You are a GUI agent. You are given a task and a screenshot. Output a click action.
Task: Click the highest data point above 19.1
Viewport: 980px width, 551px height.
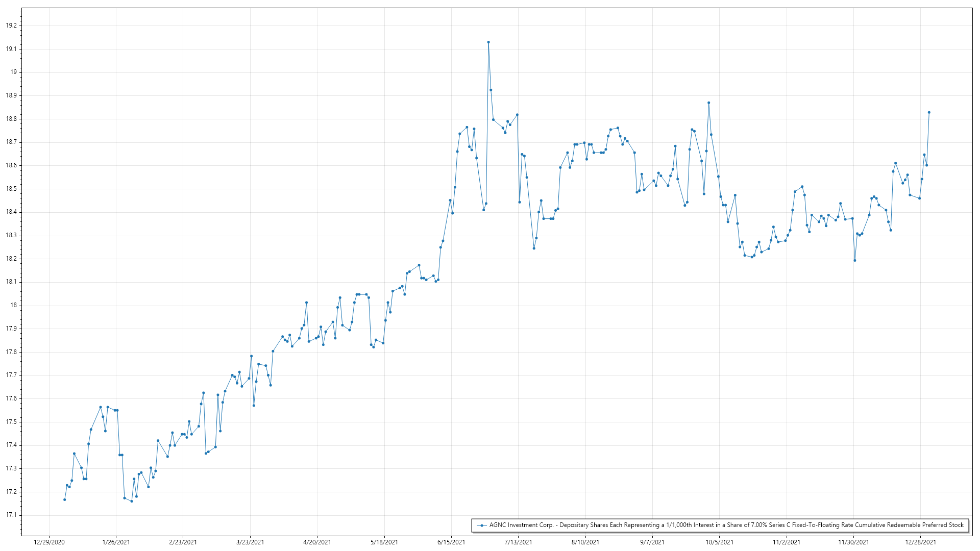point(488,42)
